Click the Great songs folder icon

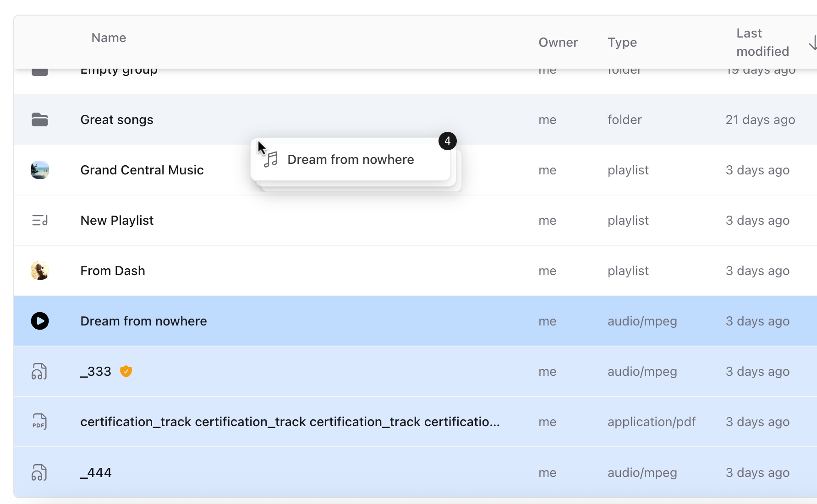(40, 119)
